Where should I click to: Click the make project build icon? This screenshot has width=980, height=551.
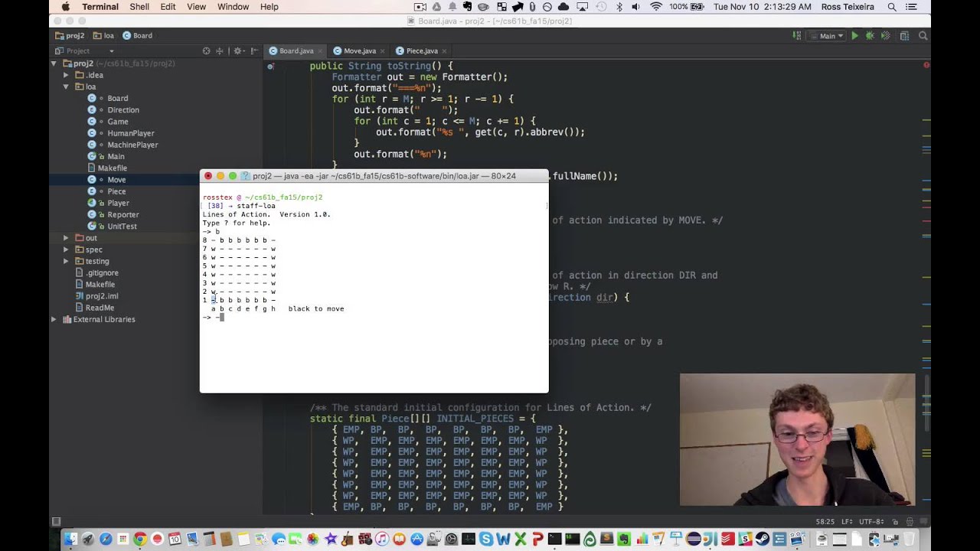click(x=797, y=36)
